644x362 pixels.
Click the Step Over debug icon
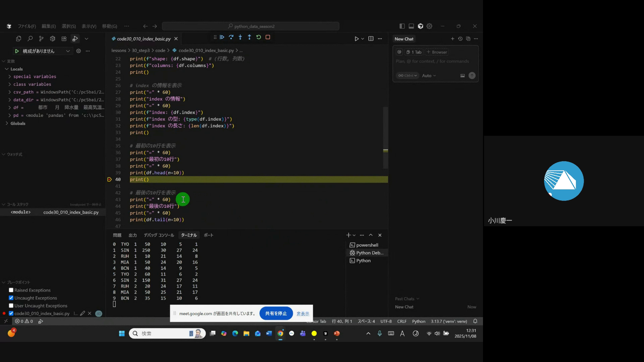pyautogui.click(x=231, y=37)
